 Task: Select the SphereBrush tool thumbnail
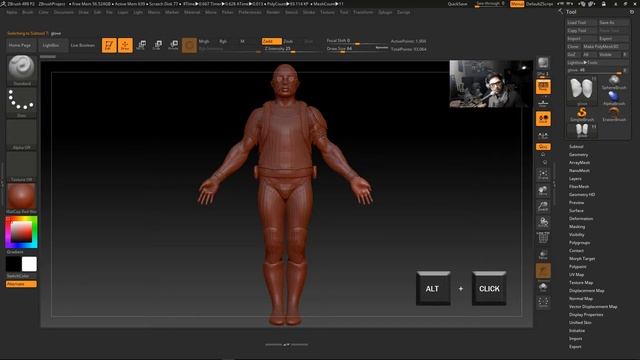(614, 82)
